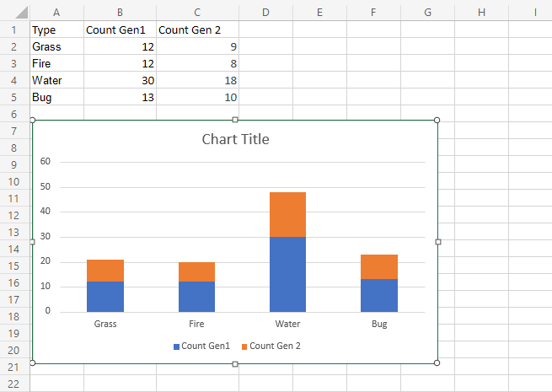
Task: Click the 'Fire' category axis label
Action: click(196, 324)
